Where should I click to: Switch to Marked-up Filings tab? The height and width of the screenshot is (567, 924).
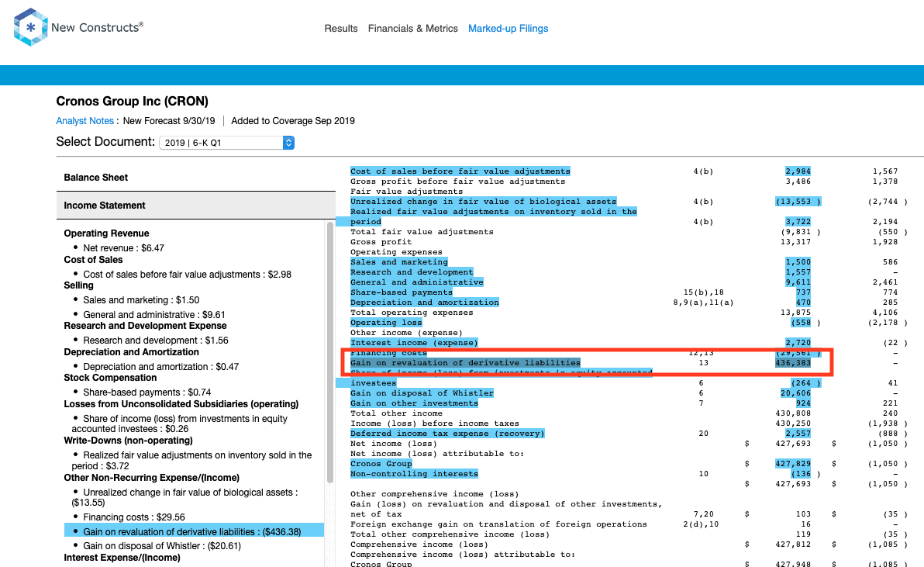coord(508,28)
